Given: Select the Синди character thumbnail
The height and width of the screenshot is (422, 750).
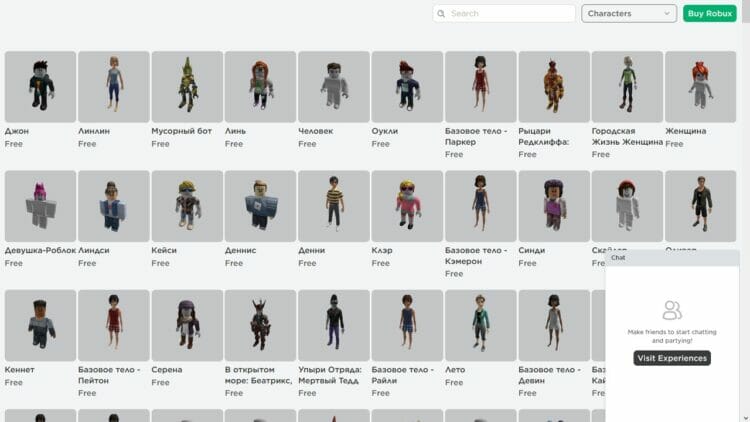Looking at the screenshot, I should (x=554, y=206).
